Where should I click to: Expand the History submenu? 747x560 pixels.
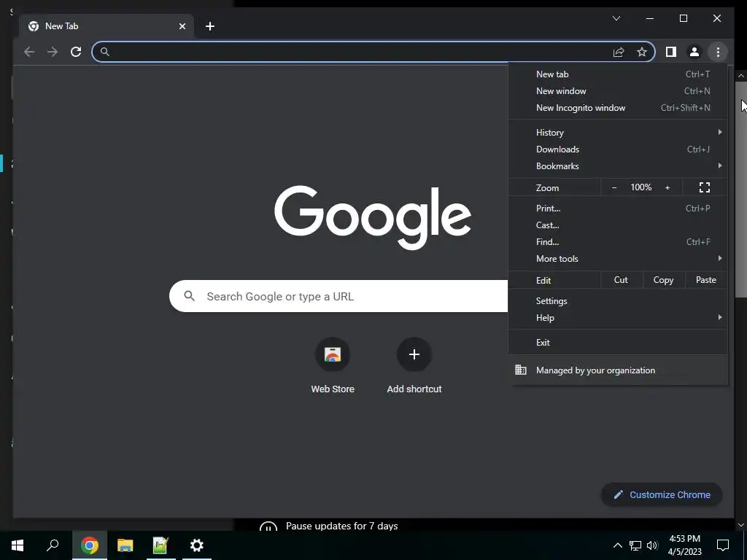pos(618,133)
